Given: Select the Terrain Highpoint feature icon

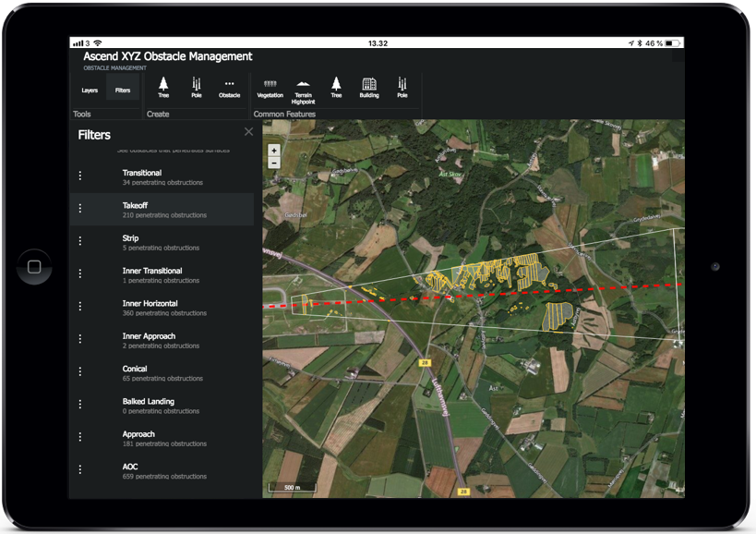Looking at the screenshot, I should click(x=303, y=89).
